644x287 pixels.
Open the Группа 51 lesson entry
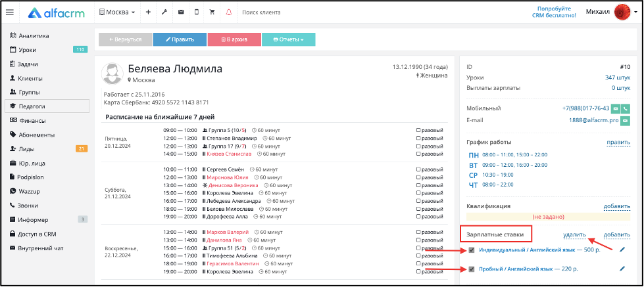pos(225,248)
